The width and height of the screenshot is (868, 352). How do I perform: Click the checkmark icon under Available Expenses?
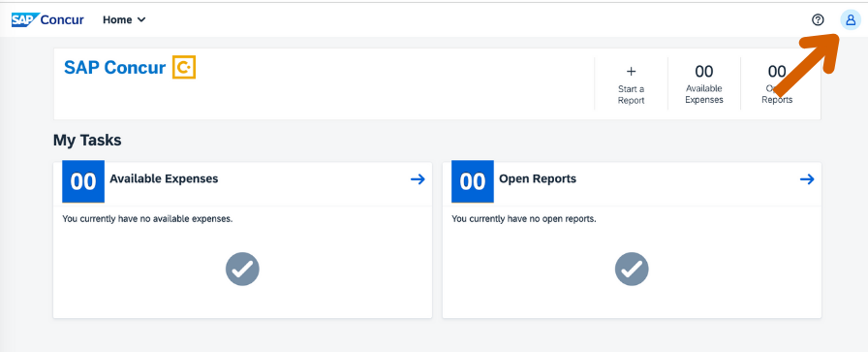pyautogui.click(x=242, y=269)
